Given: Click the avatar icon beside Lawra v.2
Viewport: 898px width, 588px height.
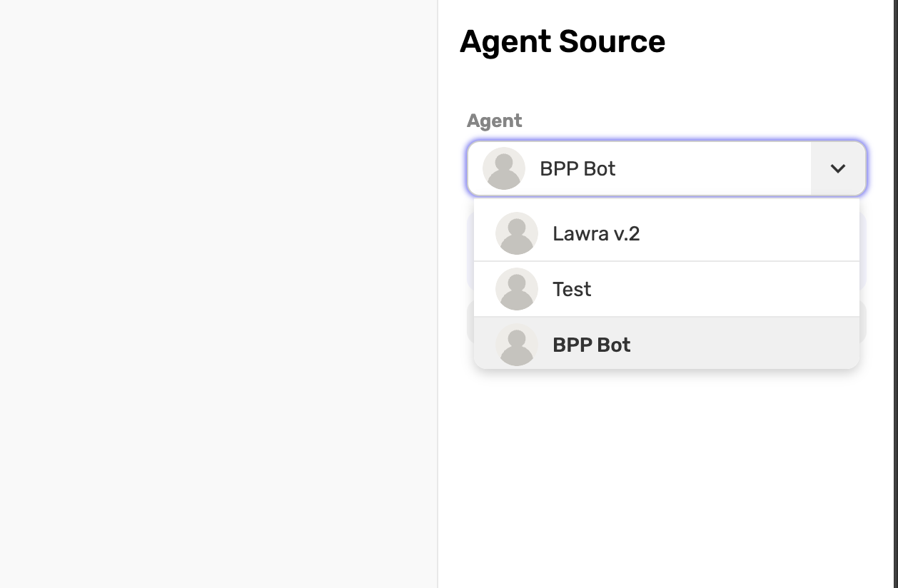Looking at the screenshot, I should (x=517, y=233).
